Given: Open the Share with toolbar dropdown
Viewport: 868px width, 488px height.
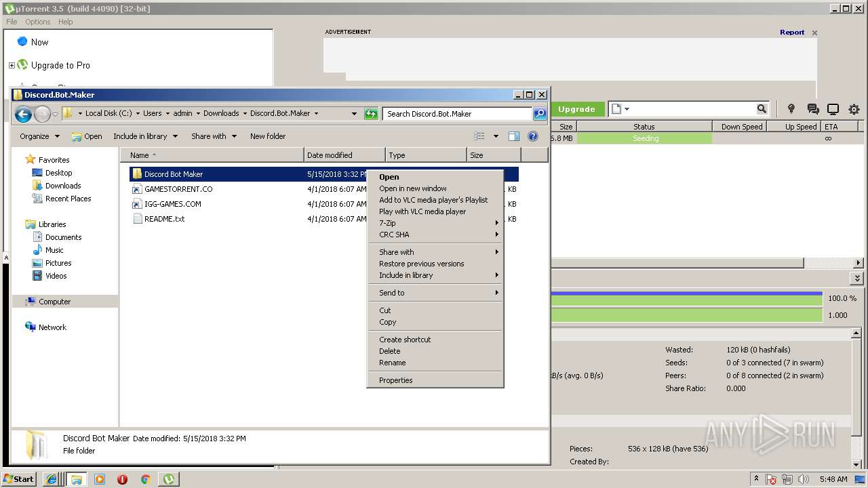Looking at the screenshot, I should (x=214, y=136).
